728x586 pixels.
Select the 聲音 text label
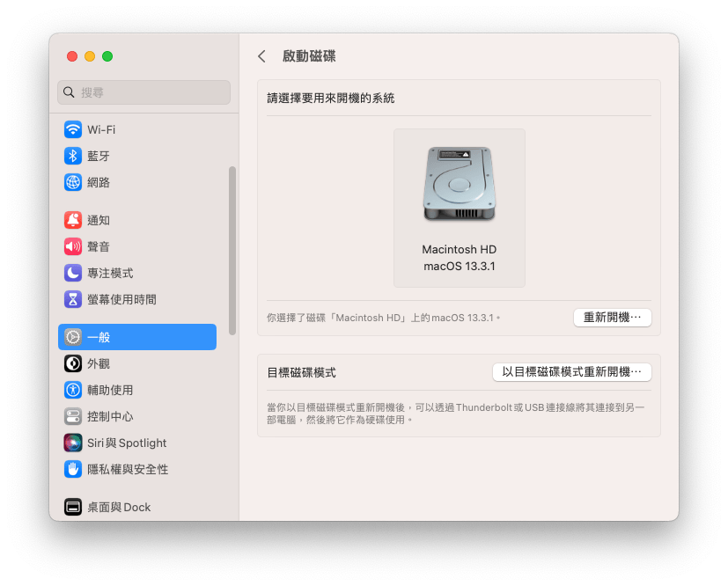click(x=99, y=246)
